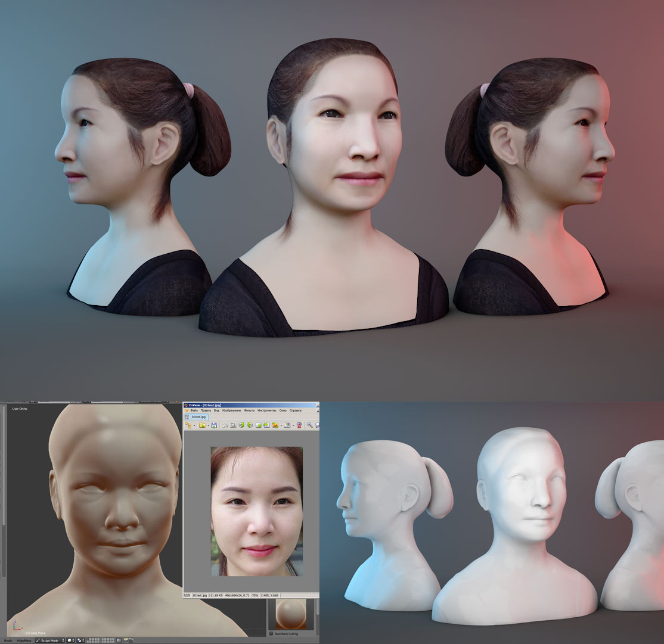
Task: Select the matcap sphere preview swatch
Action: pyautogui.click(x=290, y=614)
